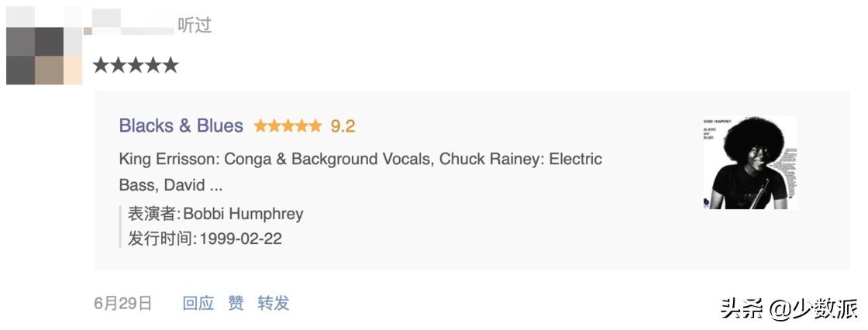This screenshot has width=868, height=330.
Task: Open the Blacks & Blues album link
Action: point(181,125)
